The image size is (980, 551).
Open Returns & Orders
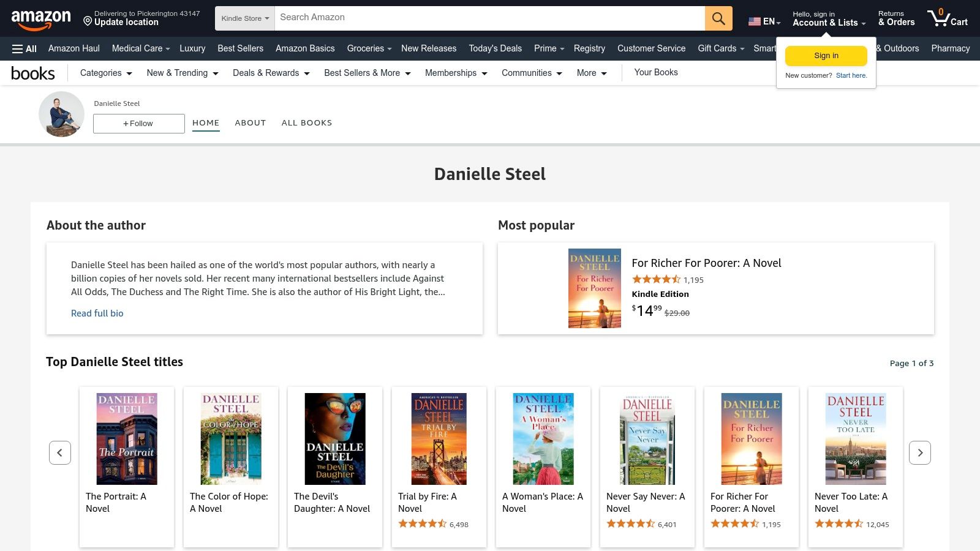pyautogui.click(x=896, y=19)
